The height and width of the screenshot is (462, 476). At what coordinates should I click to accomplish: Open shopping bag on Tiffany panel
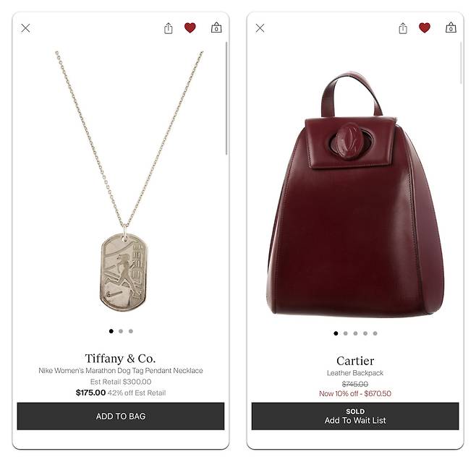tap(216, 27)
